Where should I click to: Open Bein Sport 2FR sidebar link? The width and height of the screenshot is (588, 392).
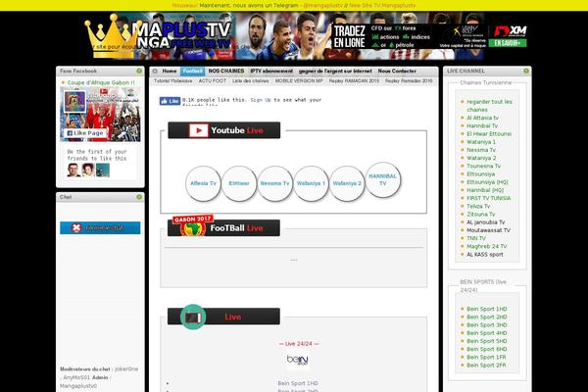[486, 366]
